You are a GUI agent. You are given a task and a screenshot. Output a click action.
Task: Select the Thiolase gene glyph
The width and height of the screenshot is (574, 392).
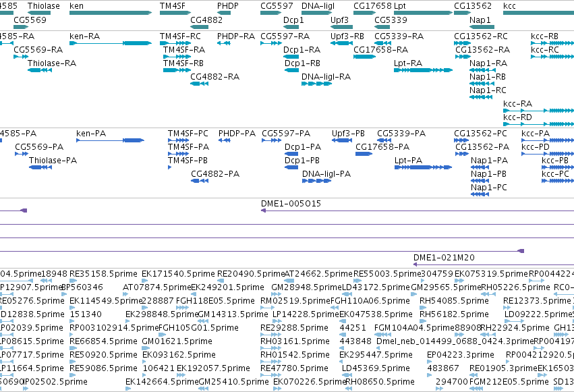tap(39, 13)
